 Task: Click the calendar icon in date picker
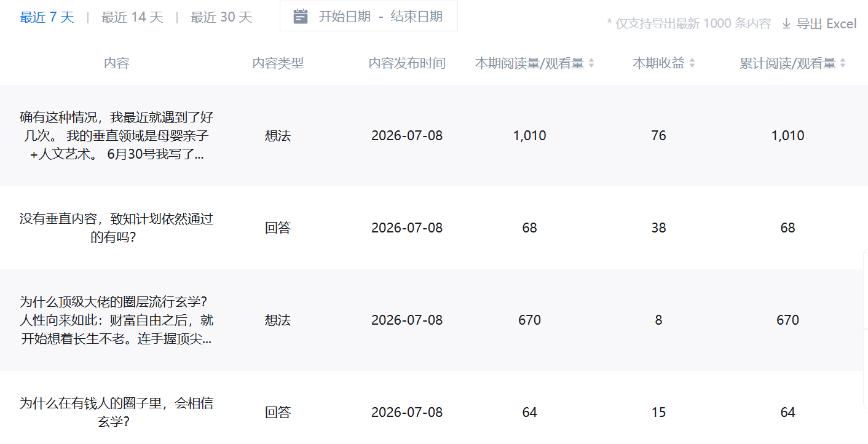pyautogui.click(x=301, y=17)
